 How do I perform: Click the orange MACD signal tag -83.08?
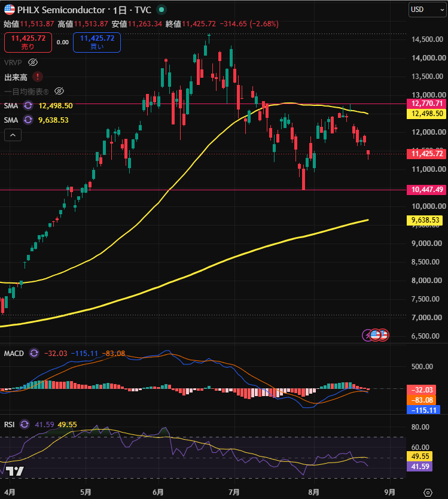click(x=421, y=400)
